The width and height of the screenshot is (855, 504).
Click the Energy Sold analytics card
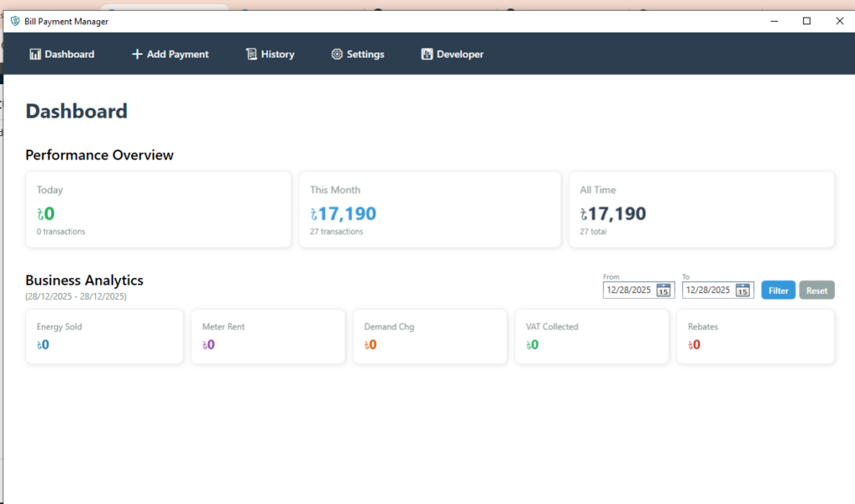pyautogui.click(x=104, y=336)
